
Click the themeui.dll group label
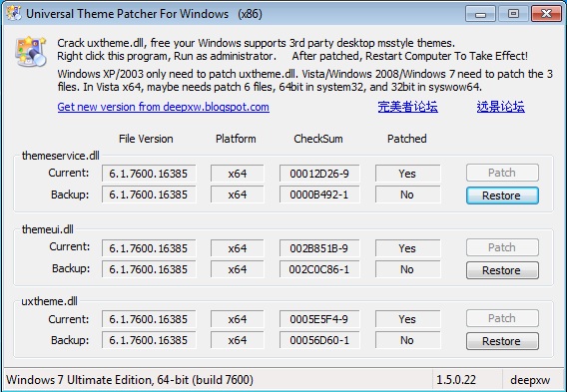pyautogui.click(x=47, y=229)
